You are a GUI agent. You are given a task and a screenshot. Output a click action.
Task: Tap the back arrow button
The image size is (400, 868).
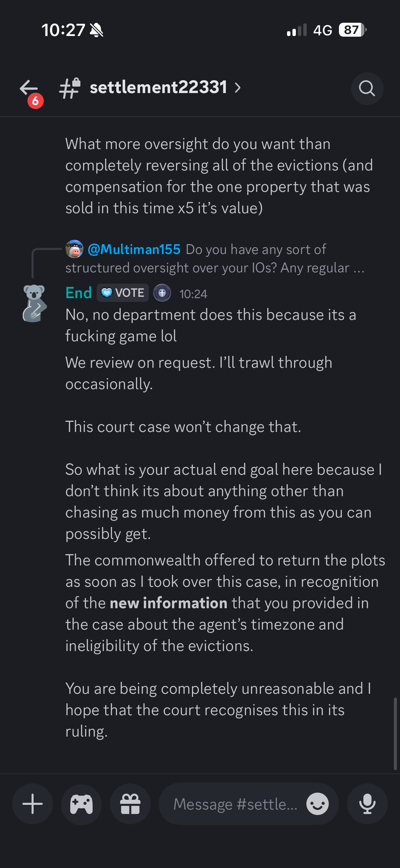(x=28, y=88)
